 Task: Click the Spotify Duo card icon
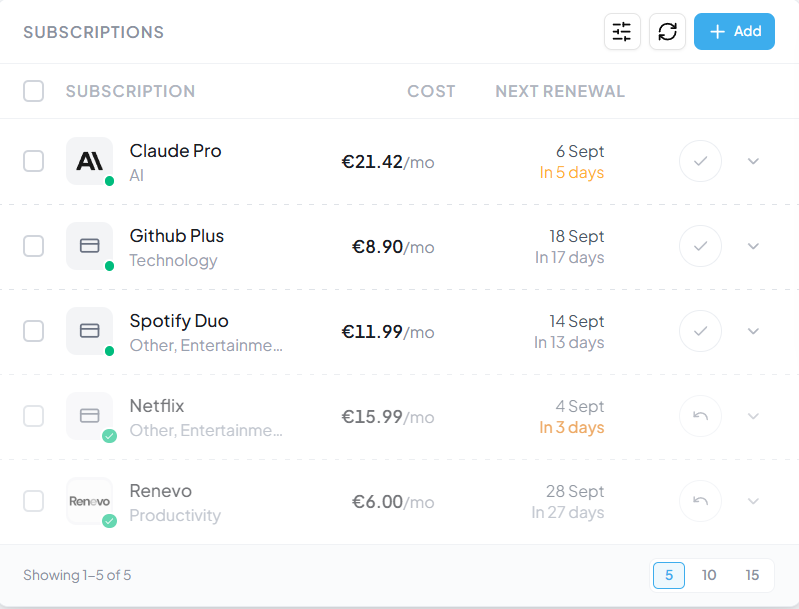90,331
